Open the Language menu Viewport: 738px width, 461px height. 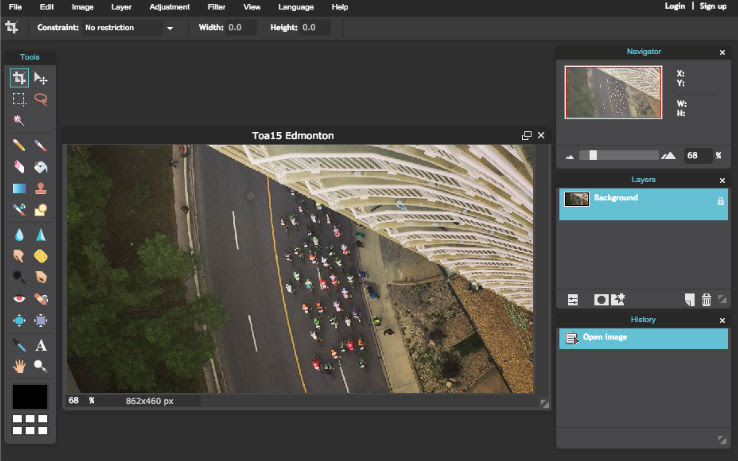[296, 7]
